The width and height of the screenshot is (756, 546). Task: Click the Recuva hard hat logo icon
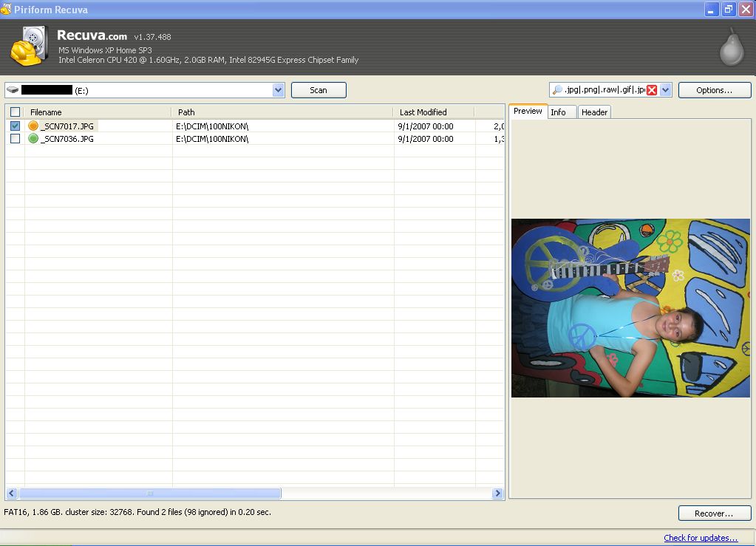29,46
